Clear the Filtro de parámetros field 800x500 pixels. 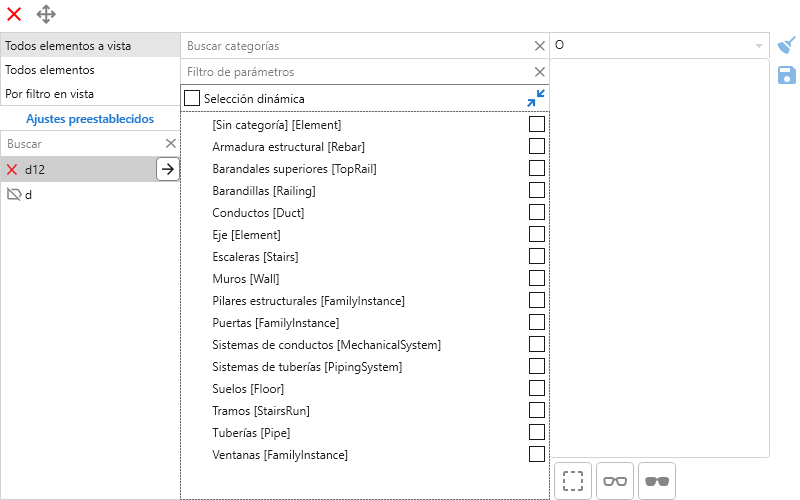[x=540, y=72]
